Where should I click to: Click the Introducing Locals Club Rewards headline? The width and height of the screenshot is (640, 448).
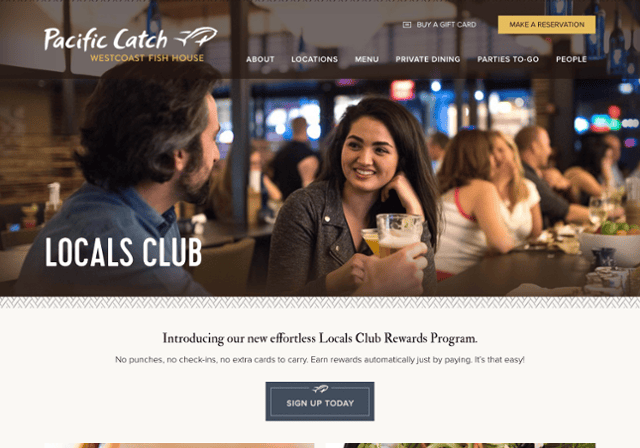[320, 338]
